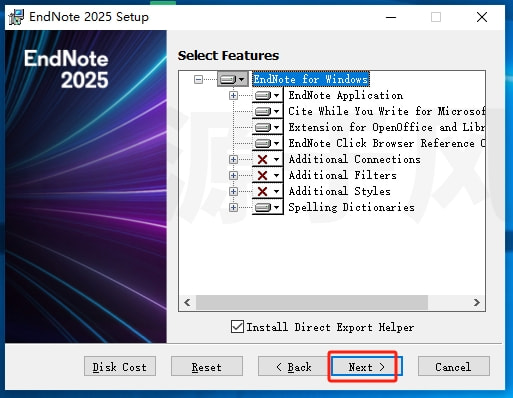Reset feature selections with Reset button
Viewport: 513px width, 398px height.
click(x=207, y=366)
